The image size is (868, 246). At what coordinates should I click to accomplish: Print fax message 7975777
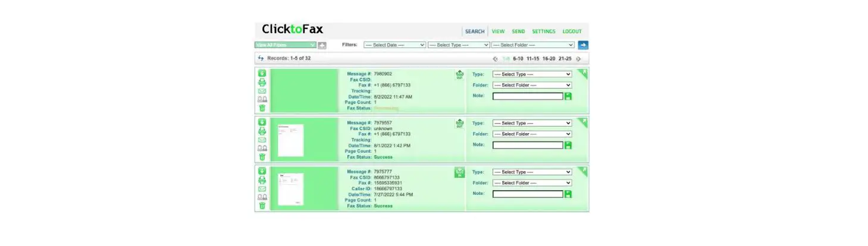[x=262, y=179]
